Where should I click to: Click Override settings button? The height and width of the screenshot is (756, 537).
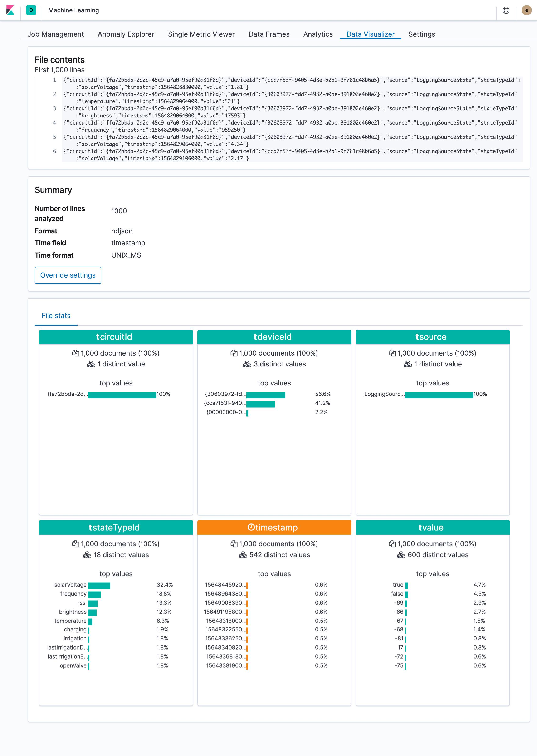[x=67, y=275]
